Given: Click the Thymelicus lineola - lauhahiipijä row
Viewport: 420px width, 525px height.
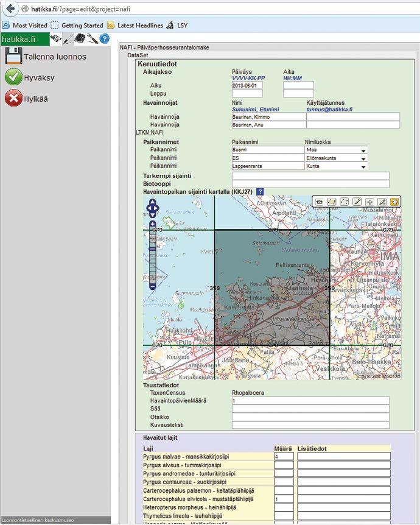Looking at the screenshot, I should (x=183, y=516).
